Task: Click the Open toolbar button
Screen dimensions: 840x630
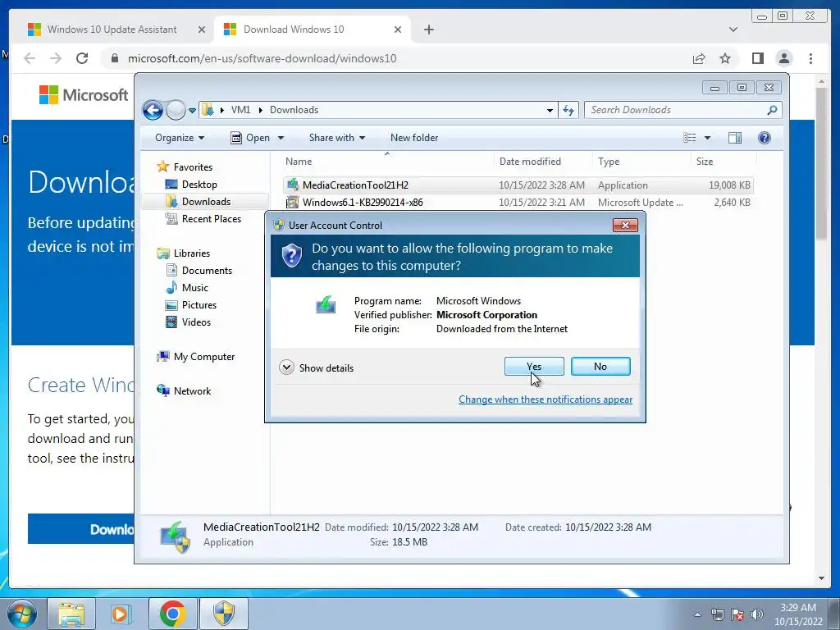Action: (250, 138)
